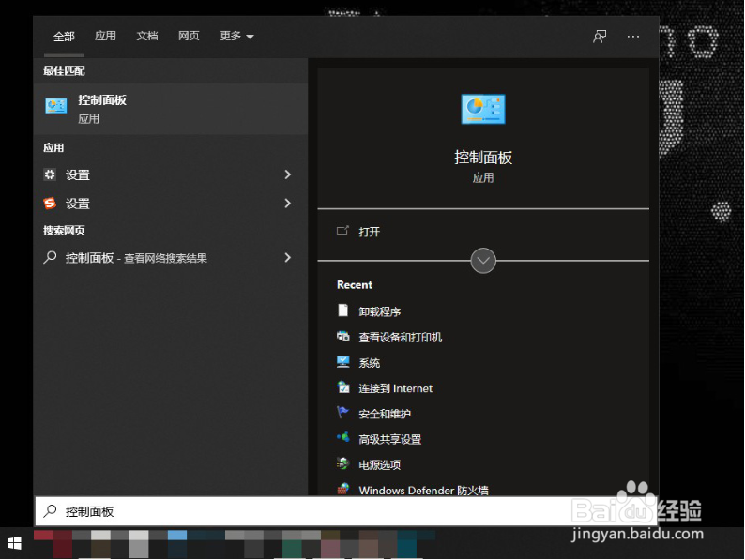The height and width of the screenshot is (560, 745).
Task: Open recent item 安全和维护
Action: click(385, 415)
